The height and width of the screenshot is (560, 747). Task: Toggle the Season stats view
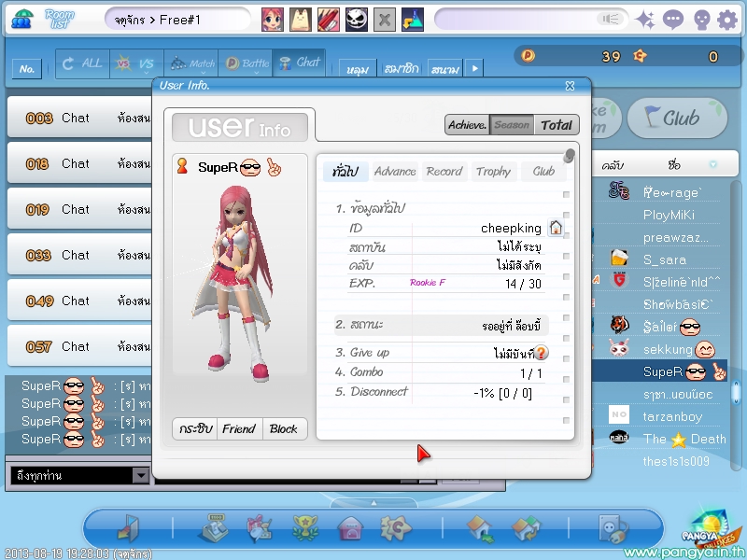click(x=512, y=125)
